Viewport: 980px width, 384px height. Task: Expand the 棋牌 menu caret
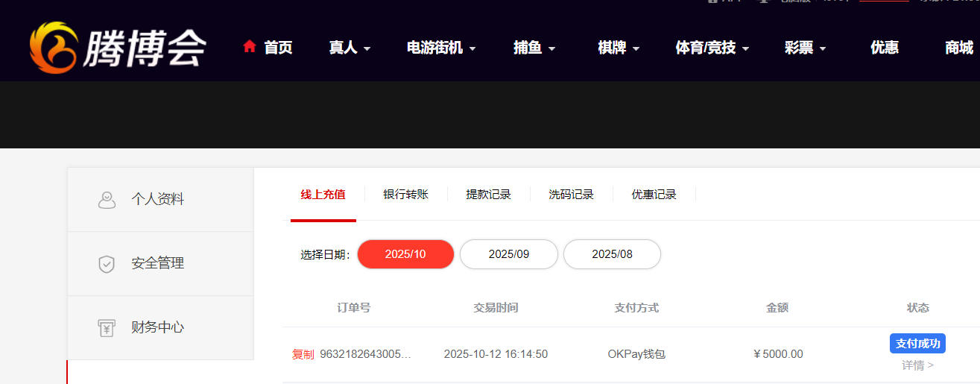tap(636, 49)
